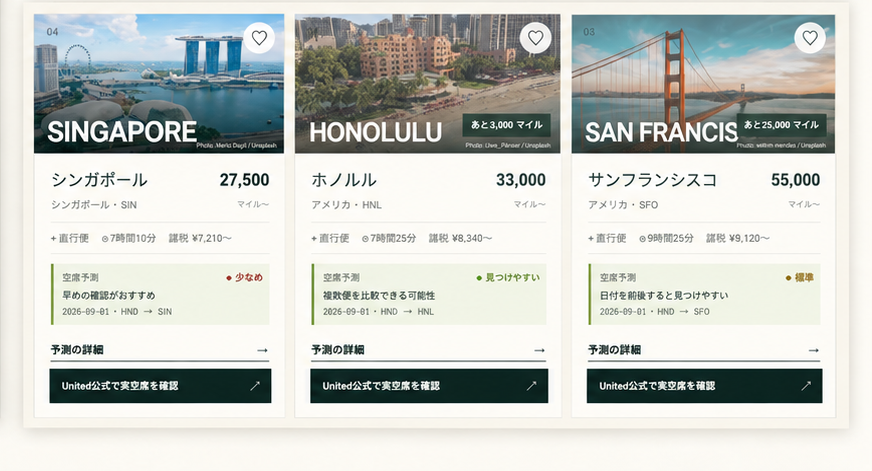Image resolution: width=872 pixels, height=471 pixels.
Task: Open 予測の詳細 for ホノルル
Action: pos(428,350)
